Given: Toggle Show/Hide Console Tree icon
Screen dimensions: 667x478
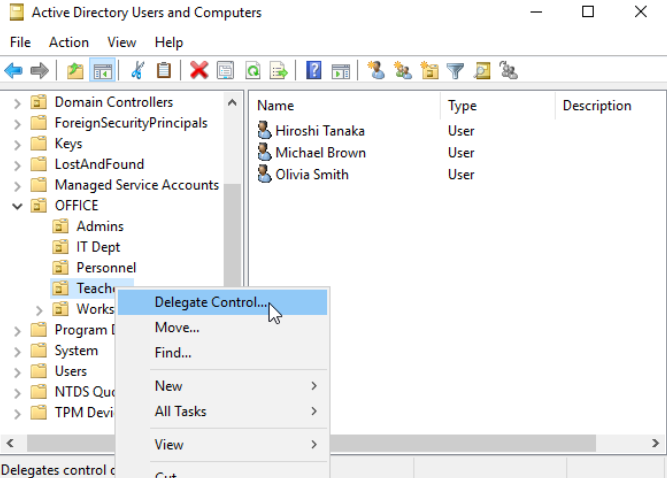Looking at the screenshot, I should pyautogui.click(x=103, y=71).
